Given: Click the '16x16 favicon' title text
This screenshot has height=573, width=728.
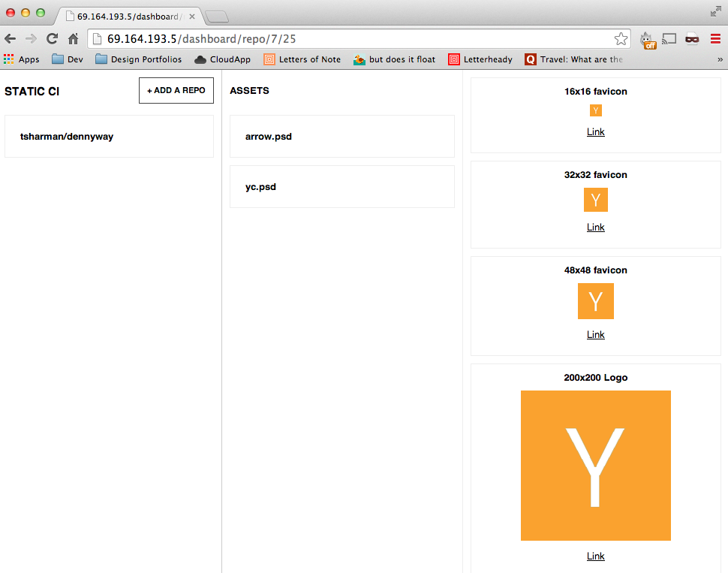Looking at the screenshot, I should click(596, 92).
